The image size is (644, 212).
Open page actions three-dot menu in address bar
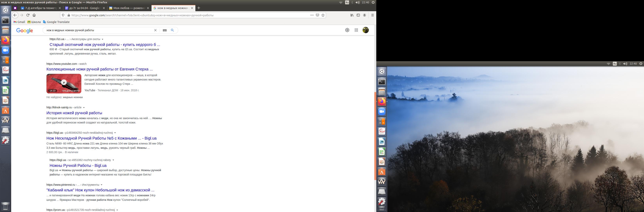tap(312, 15)
